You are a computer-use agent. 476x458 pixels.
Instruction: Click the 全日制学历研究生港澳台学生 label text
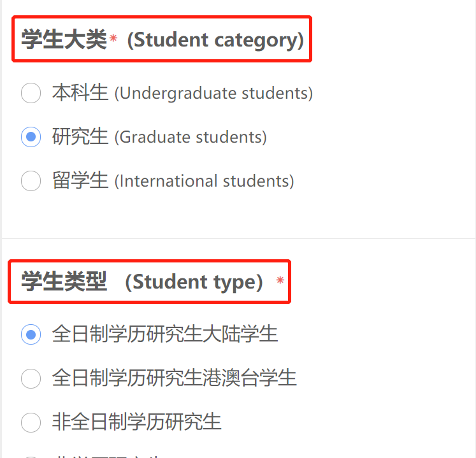pos(174,378)
